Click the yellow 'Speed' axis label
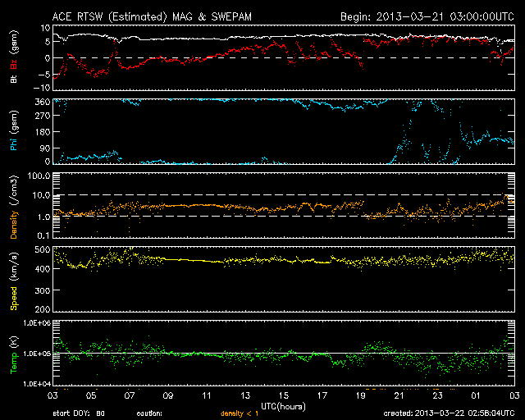525x420 pixels. coord(14,299)
